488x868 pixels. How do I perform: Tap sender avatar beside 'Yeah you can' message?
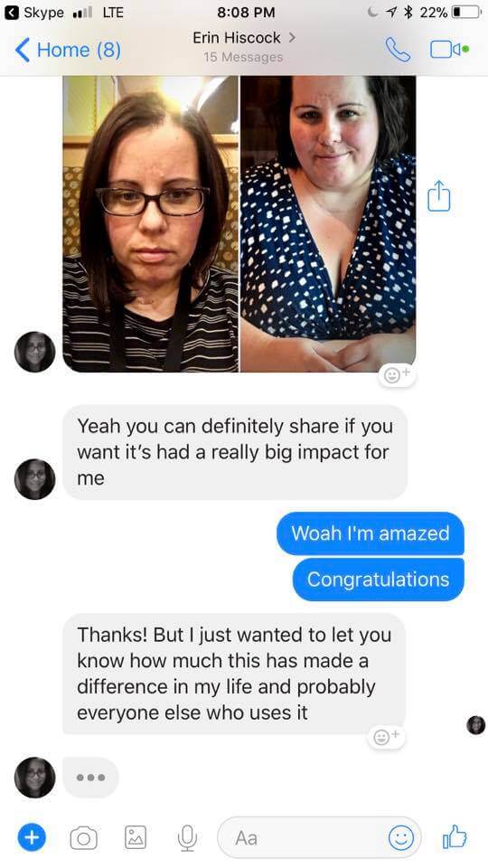point(35,479)
